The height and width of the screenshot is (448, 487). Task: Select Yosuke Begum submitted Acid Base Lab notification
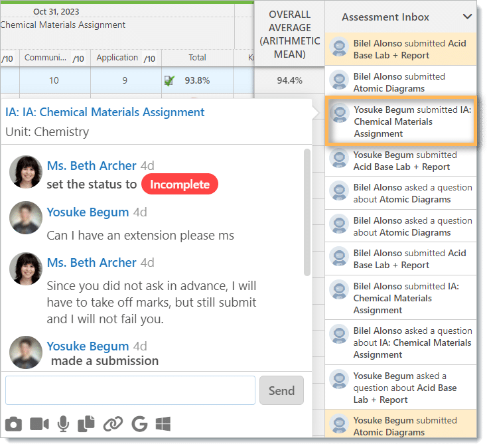406,161
